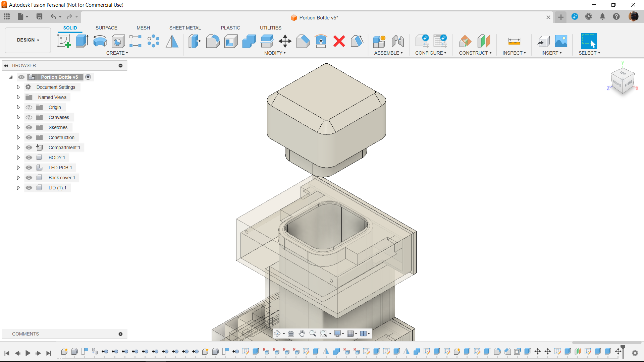Expand the Sketches folder
Screen dimensions: 644x362
(x=18, y=127)
